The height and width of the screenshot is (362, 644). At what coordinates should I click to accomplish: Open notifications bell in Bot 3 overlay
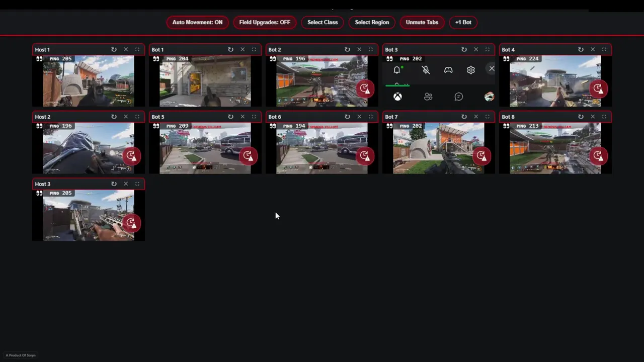397,70
